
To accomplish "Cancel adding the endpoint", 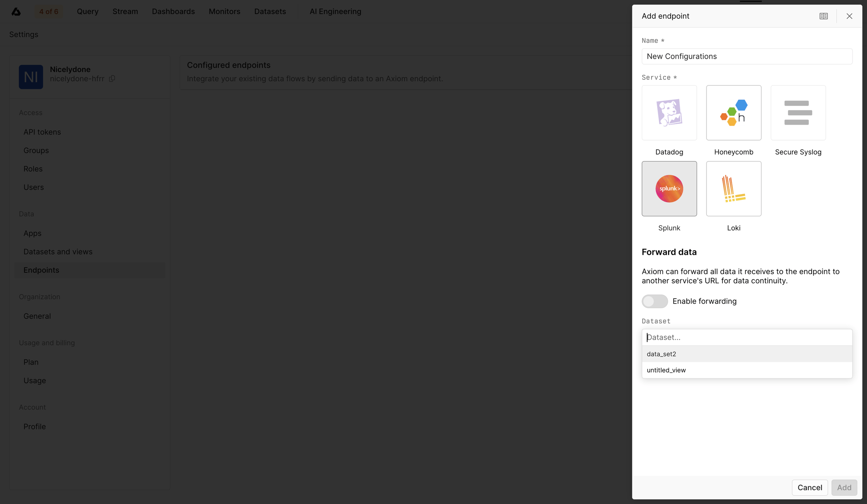I will click(x=810, y=487).
